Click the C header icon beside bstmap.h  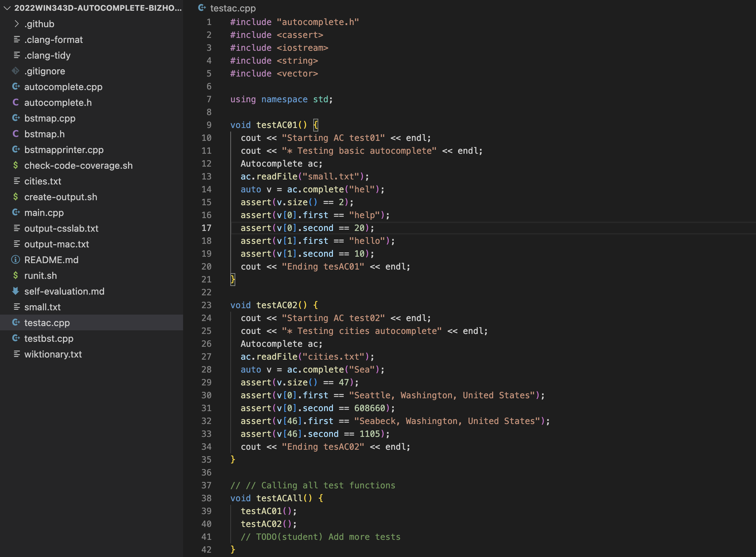click(x=15, y=134)
